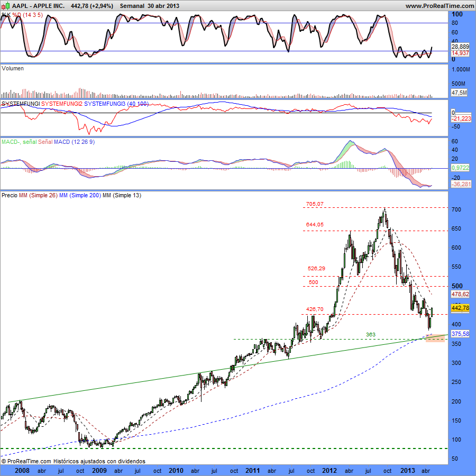Click the red 500 level label
Screen dimensions: 476x476
[313, 282]
